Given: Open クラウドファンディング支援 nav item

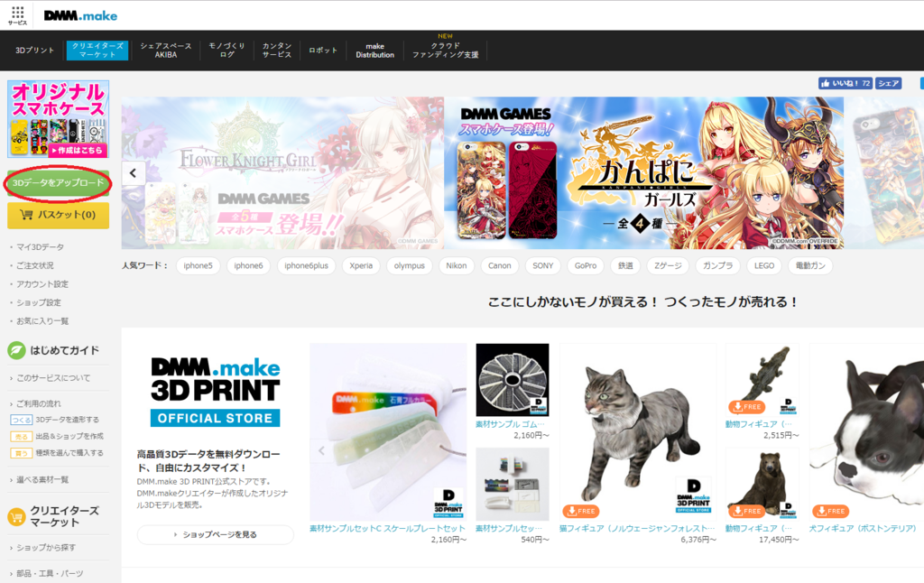Looking at the screenshot, I should point(446,51).
